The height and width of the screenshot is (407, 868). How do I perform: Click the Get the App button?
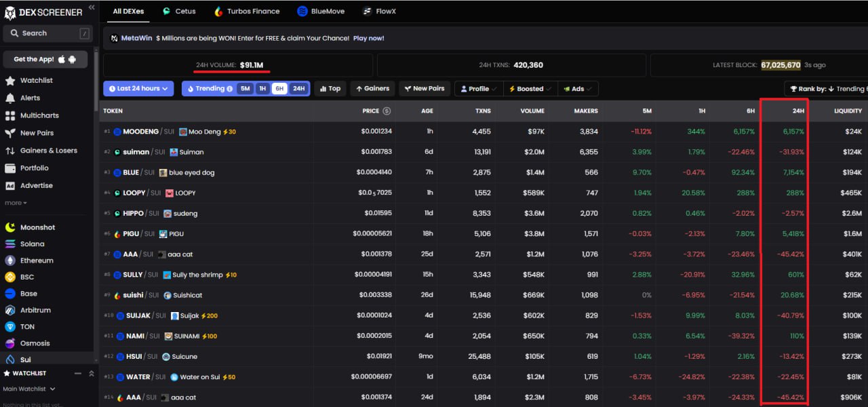coord(45,59)
